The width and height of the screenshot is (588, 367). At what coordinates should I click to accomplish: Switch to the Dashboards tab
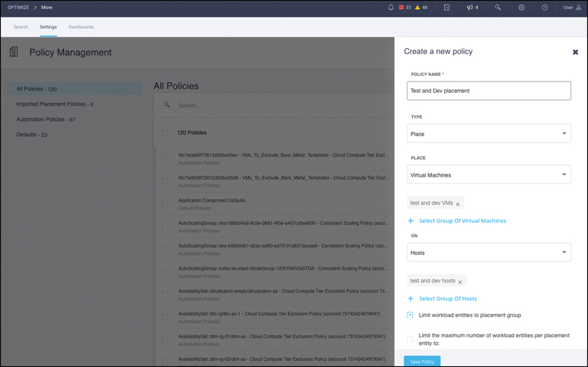pyautogui.click(x=81, y=27)
